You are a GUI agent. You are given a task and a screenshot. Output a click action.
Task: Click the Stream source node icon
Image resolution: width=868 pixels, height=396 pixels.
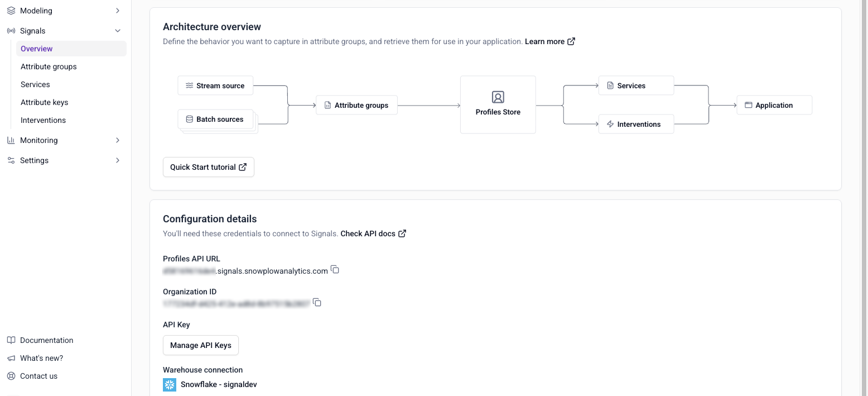tap(188, 85)
